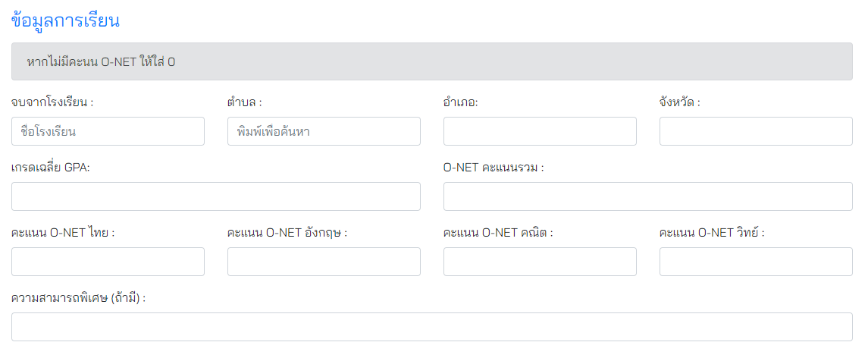This screenshot has width=868, height=361.
Task: Focus the ตำบล search field (พิมพ์เพื่อค้นหา)
Action: (324, 131)
